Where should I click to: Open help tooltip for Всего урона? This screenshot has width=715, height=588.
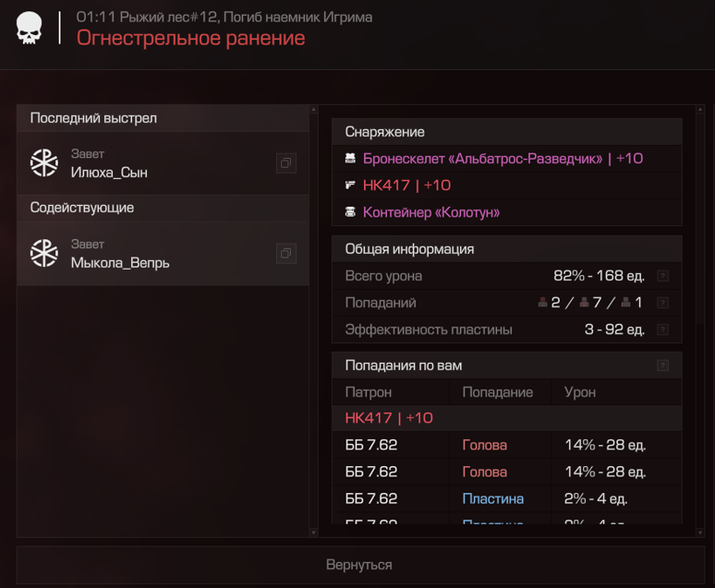(x=662, y=276)
